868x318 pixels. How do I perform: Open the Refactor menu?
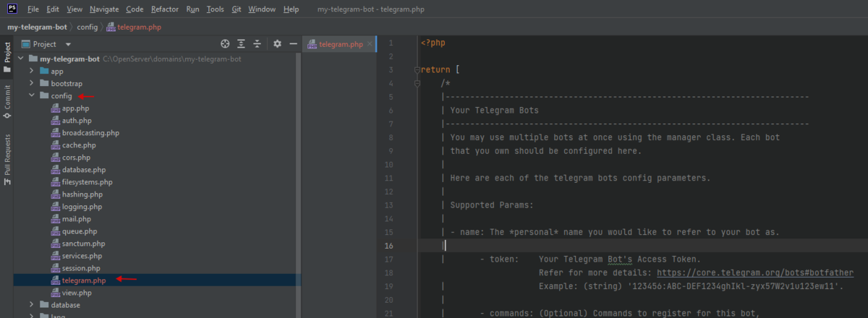166,10
